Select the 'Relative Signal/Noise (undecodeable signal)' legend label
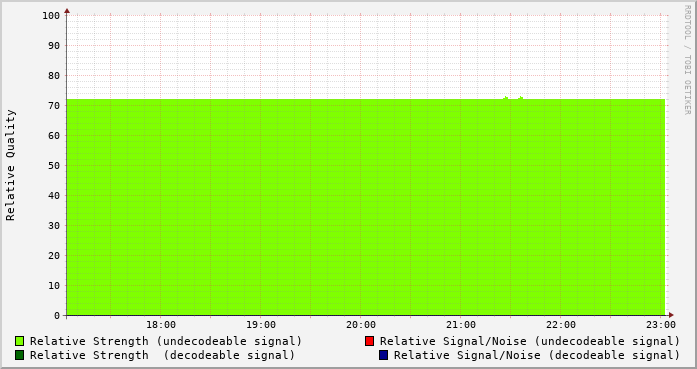This screenshot has width=697, height=369. (x=530, y=341)
